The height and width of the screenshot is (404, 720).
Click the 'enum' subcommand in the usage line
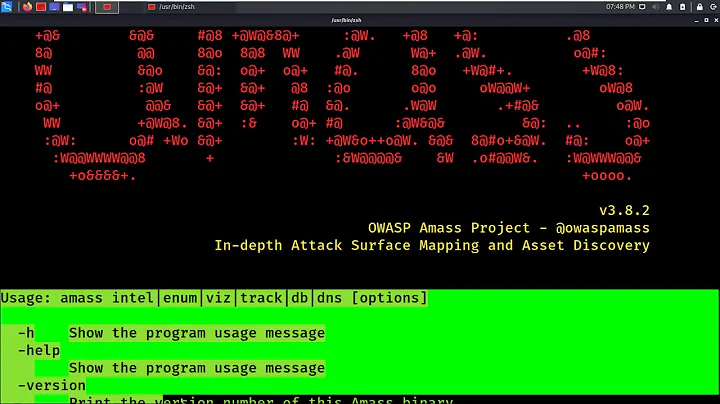tap(180, 298)
